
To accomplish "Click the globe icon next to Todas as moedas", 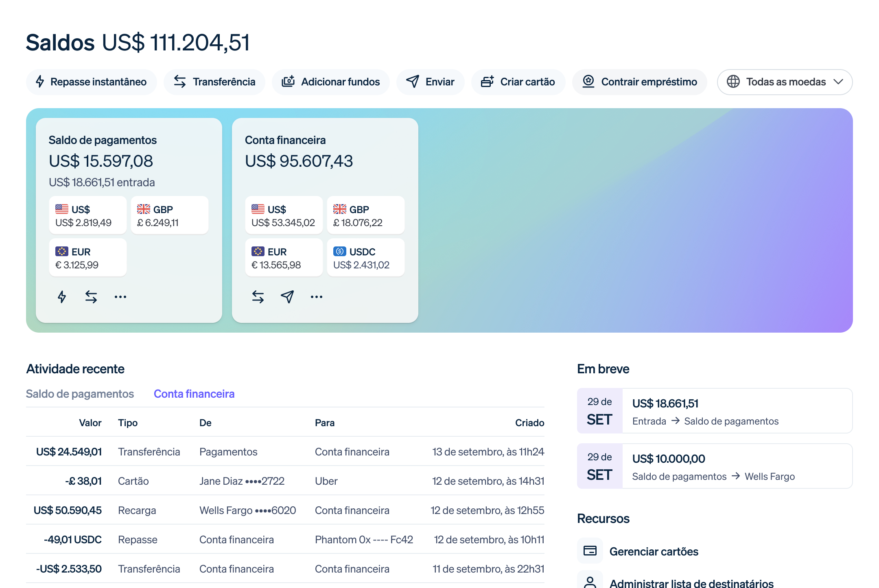I will tap(734, 82).
